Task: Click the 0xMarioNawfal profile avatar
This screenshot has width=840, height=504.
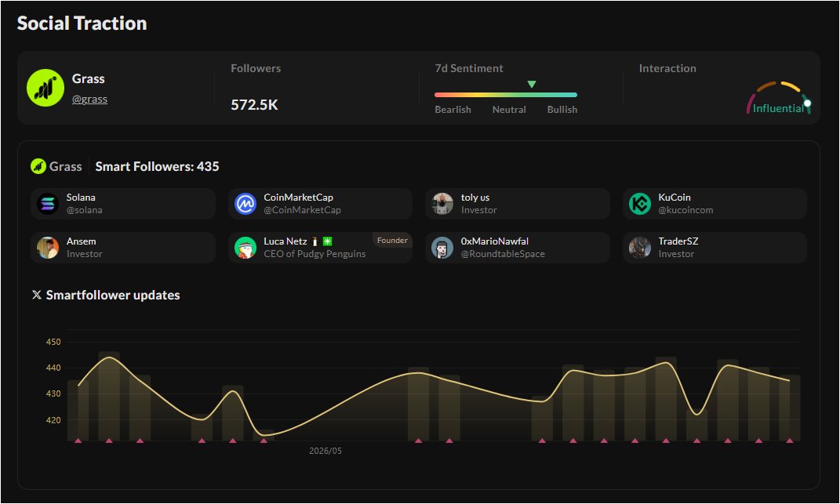Action: coord(442,248)
